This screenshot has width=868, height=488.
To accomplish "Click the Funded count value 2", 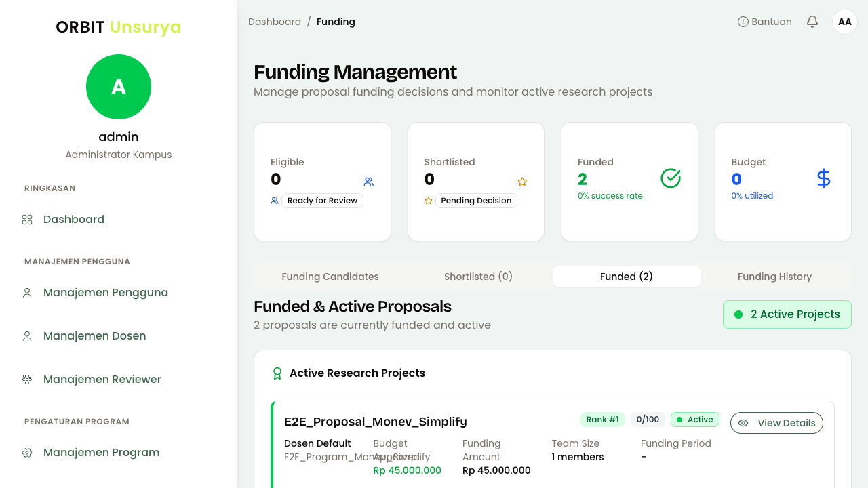I will 583,179.
